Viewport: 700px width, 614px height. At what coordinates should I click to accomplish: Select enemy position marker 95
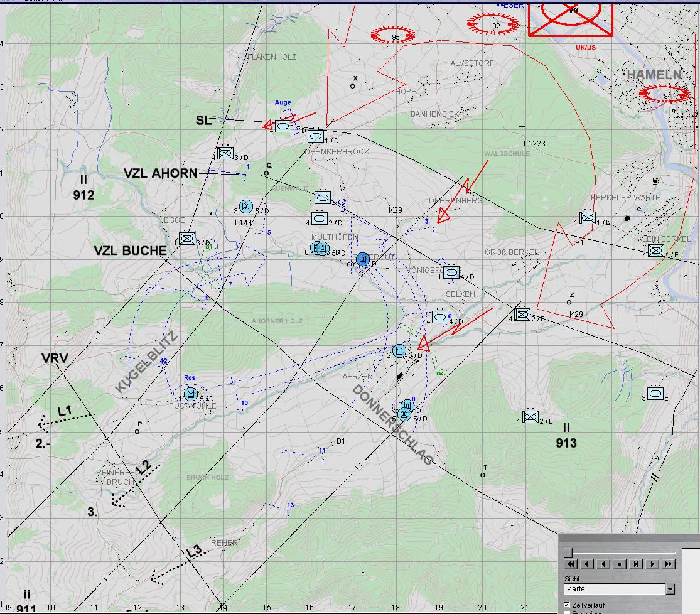pyautogui.click(x=393, y=35)
